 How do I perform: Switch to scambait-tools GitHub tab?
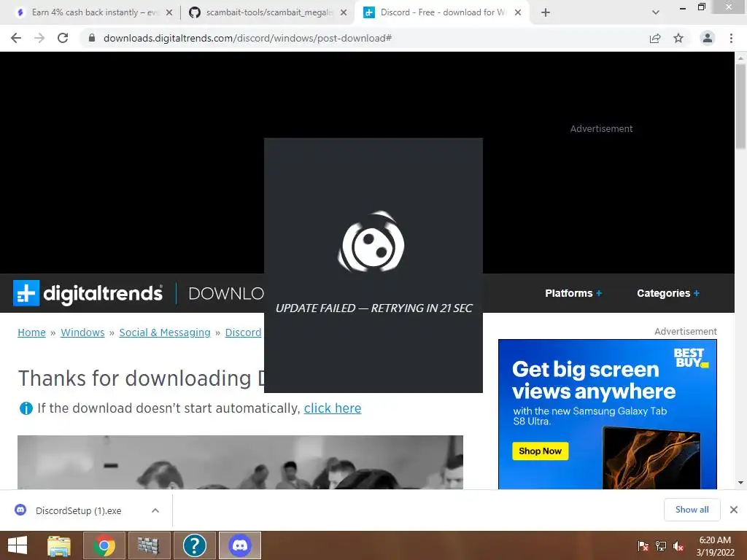[267, 12]
